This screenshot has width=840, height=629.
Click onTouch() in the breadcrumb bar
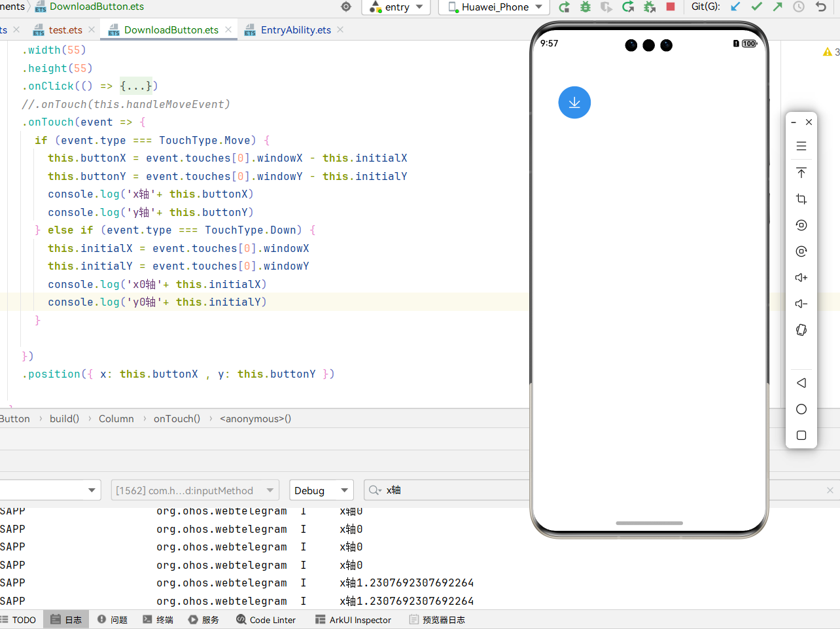(177, 419)
